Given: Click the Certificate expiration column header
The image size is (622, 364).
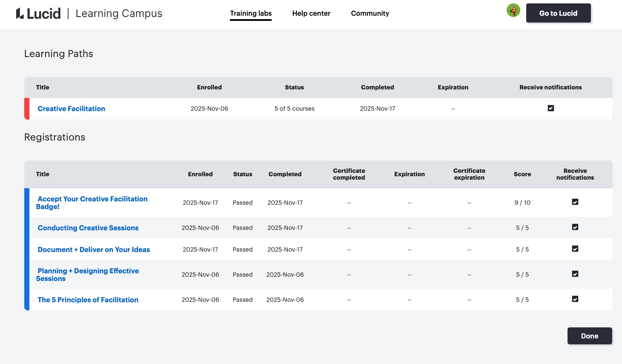Looking at the screenshot, I should 469,174.
